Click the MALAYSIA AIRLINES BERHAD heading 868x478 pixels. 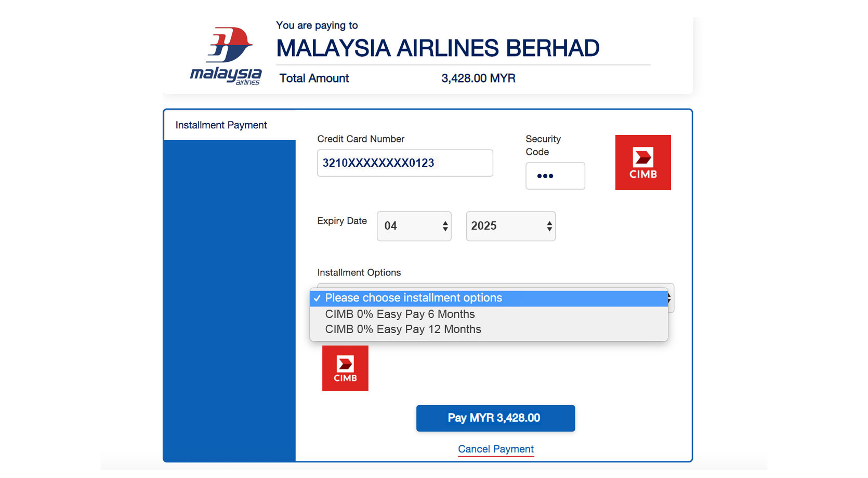438,48
